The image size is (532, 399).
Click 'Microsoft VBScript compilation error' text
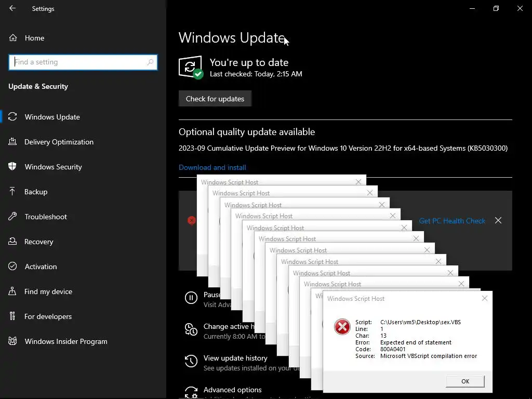pyautogui.click(x=429, y=356)
